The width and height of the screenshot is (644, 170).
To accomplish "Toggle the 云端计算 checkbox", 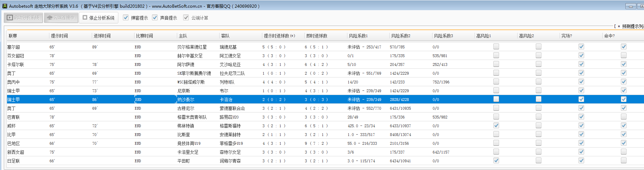I will point(186,18).
